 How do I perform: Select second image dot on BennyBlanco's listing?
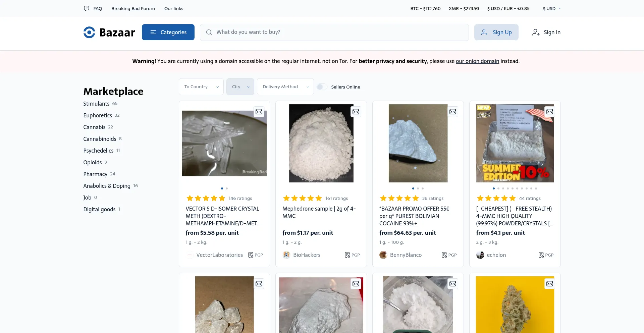click(418, 188)
